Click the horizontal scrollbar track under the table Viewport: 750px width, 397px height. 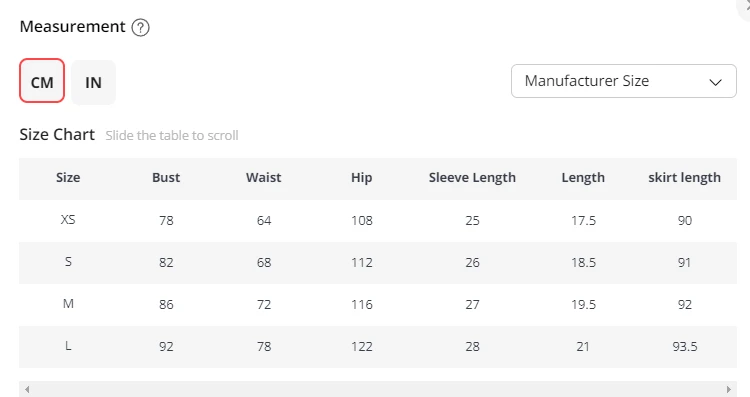coord(378,389)
